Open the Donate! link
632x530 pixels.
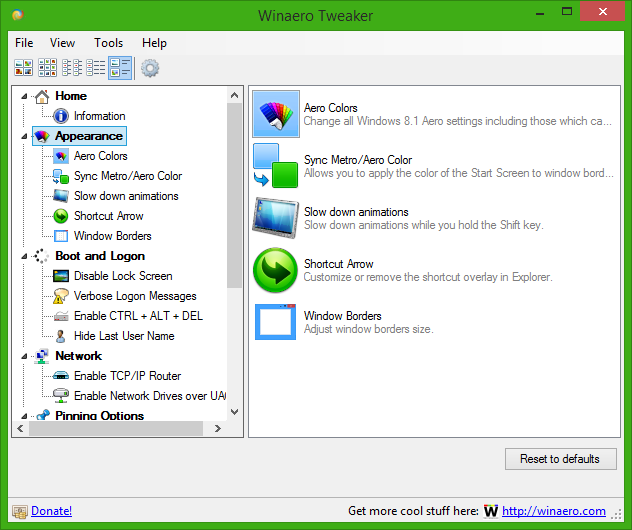point(52,511)
